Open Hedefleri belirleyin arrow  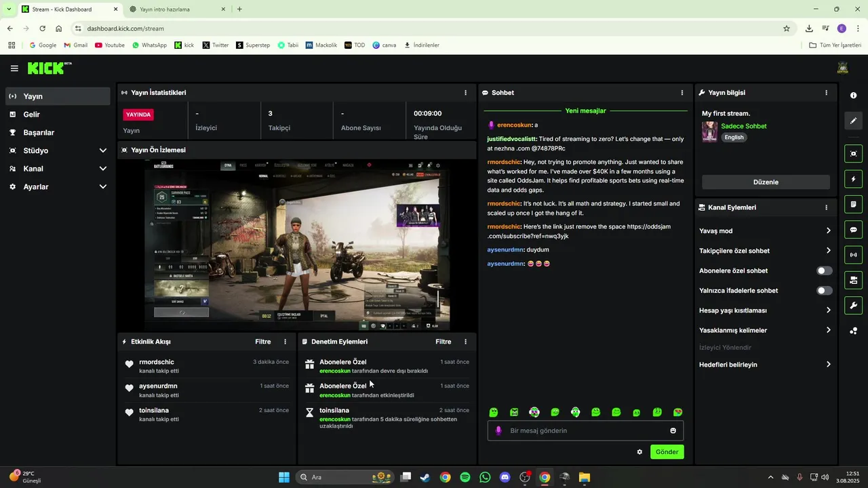pyautogui.click(x=828, y=365)
